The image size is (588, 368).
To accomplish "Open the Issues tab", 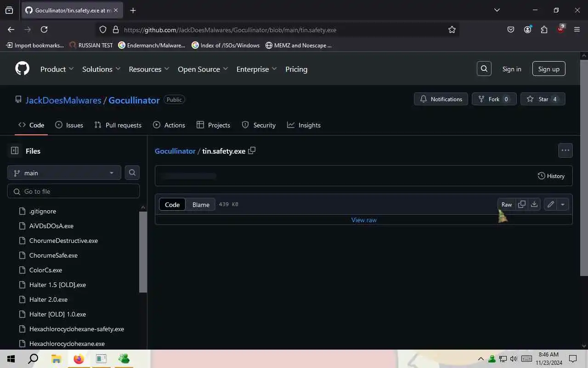I will 69,125.
